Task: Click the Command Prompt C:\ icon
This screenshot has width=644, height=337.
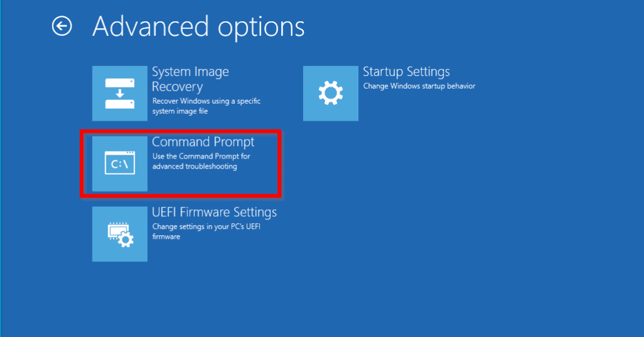Action: tap(119, 164)
